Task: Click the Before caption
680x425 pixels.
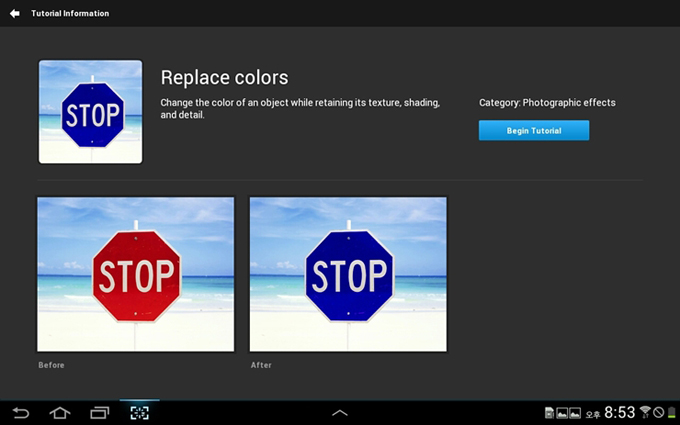Action: click(x=51, y=365)
